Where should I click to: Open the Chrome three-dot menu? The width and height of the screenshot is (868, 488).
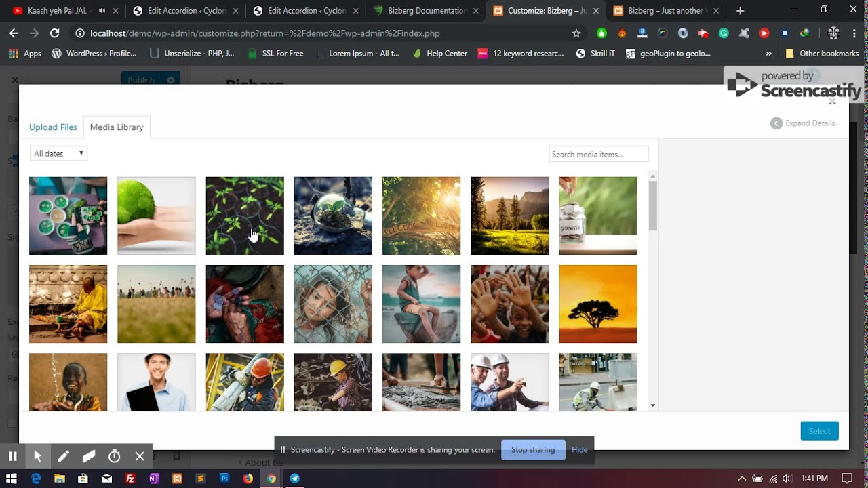click(x=854, y=33)
